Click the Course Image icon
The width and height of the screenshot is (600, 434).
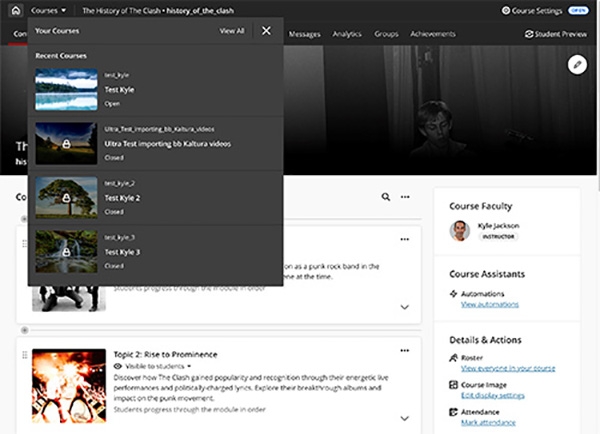pos(453,385)
